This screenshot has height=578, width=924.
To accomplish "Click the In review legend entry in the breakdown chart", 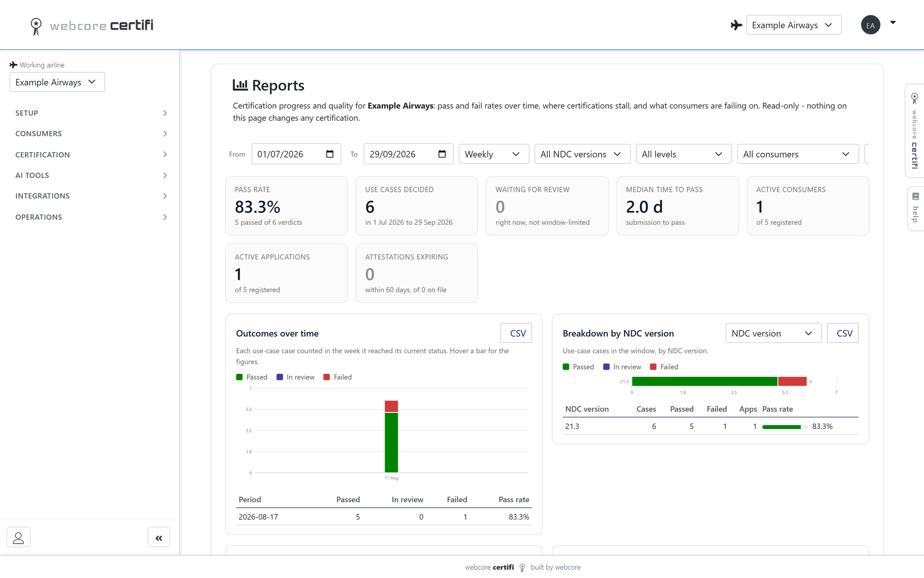I will click(622, 367).
